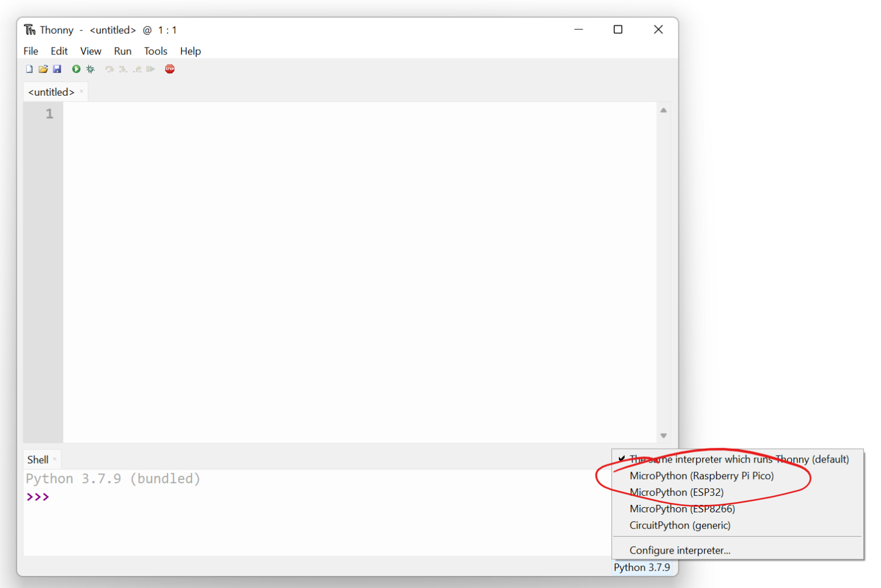The image size is (881, 588).
Task: Open the Tools menu
Action: (155, 51)
